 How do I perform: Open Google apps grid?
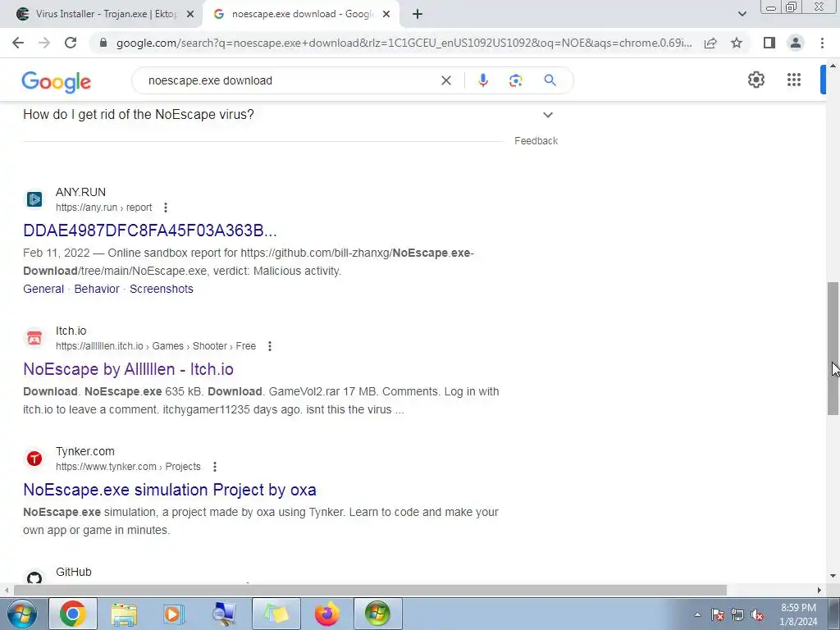pos(794,80)
